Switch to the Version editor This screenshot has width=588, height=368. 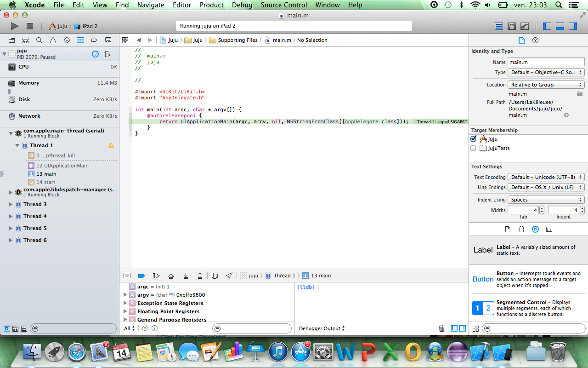coord(524,26)
